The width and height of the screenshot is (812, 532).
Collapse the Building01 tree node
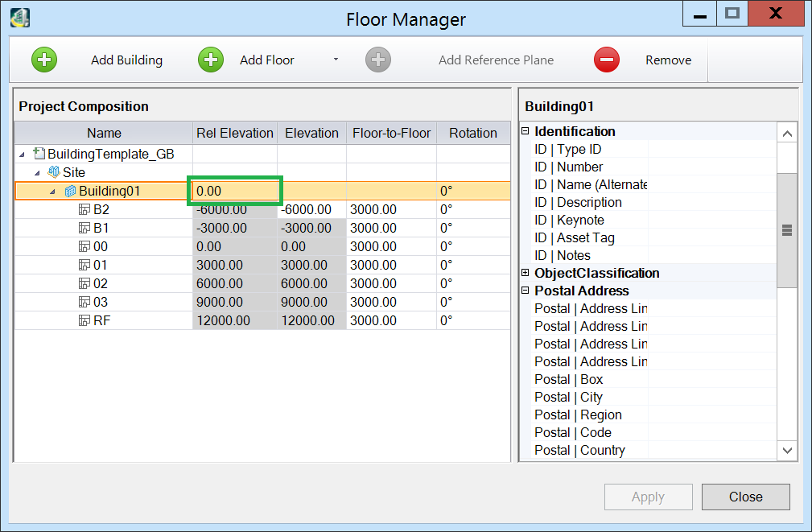tap(53, 192)
